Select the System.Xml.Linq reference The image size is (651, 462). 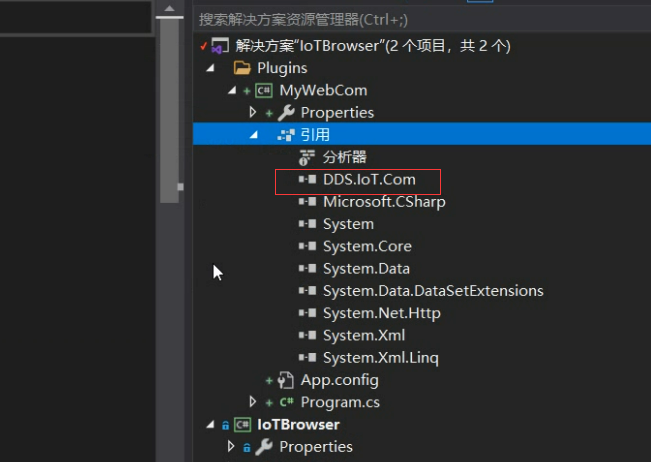380,358
